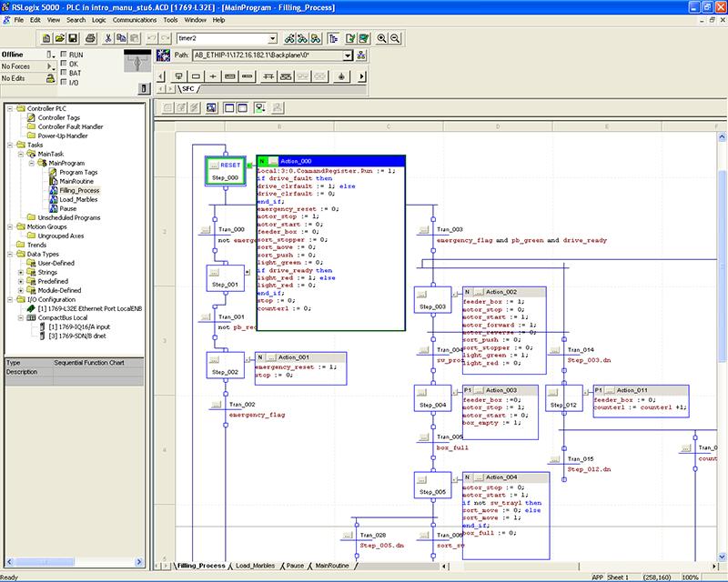728x582 pixels.
Task: Insert a step rectangle element
Action: [x=196, y=76]
